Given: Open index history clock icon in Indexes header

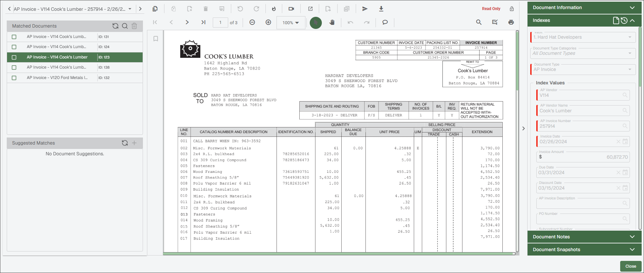Looking at the screenshot, I should click(x=624, y=21).
